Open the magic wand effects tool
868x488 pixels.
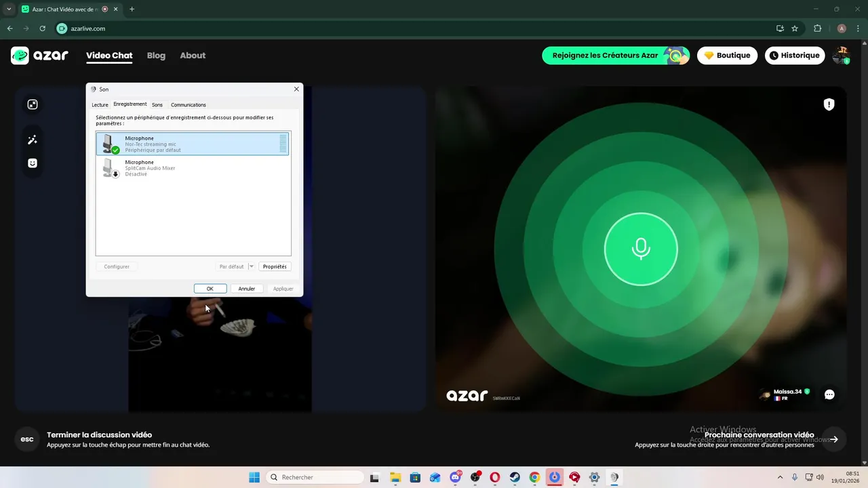[x=33, y=140]
